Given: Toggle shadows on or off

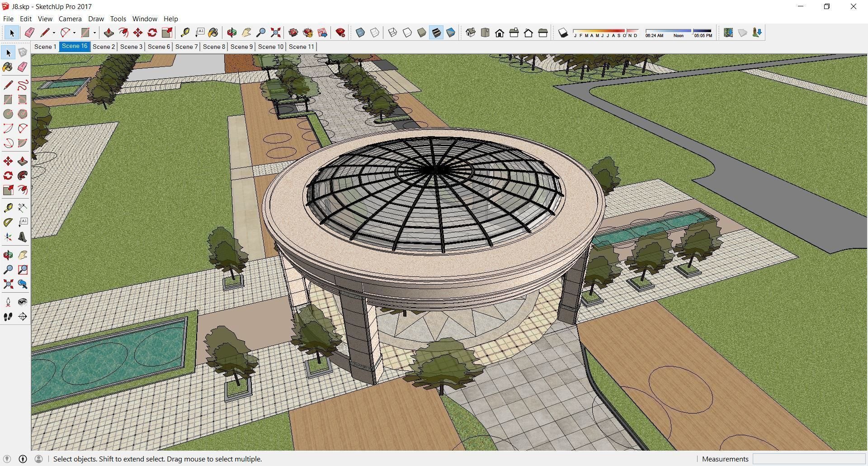Looking at the screenshot, I should (563, 33).
